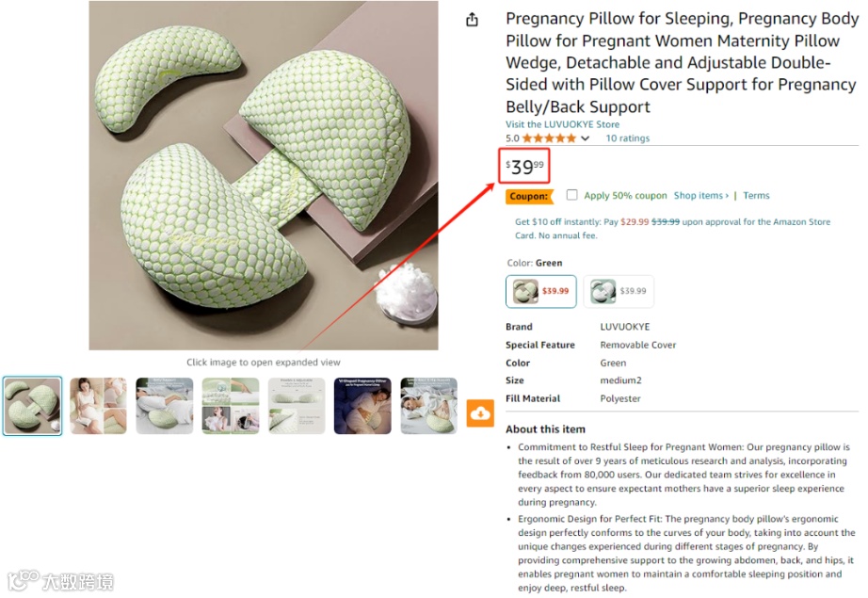The width and height of the screenshot is (868, 598).
Task: Click the five-star rating icons
Action: tap(549, 138)
